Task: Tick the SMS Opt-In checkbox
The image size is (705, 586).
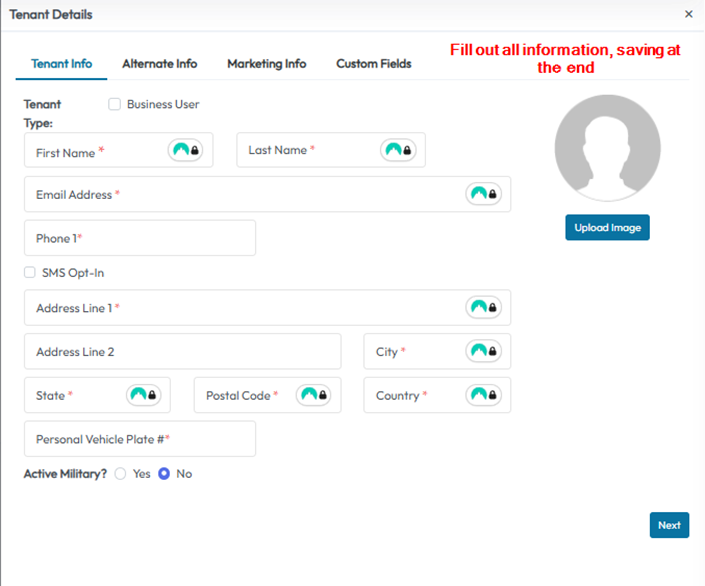Action: [x=30, y=273]
